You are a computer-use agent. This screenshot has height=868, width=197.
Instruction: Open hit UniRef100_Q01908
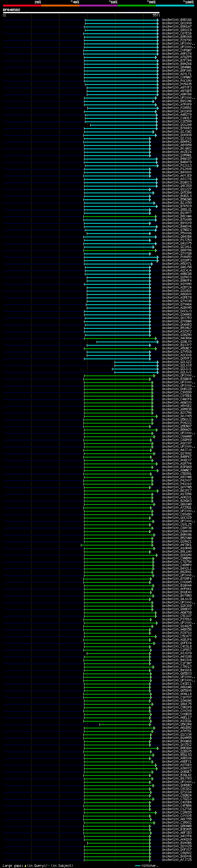pos(177,23)
